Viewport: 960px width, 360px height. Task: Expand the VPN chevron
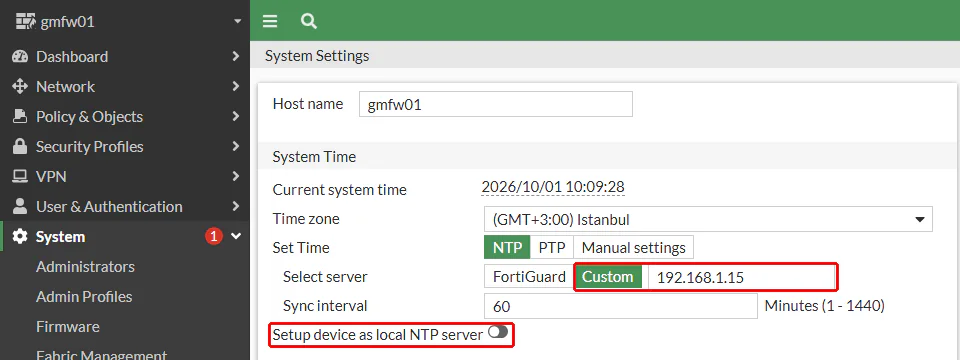coord(236,176)
